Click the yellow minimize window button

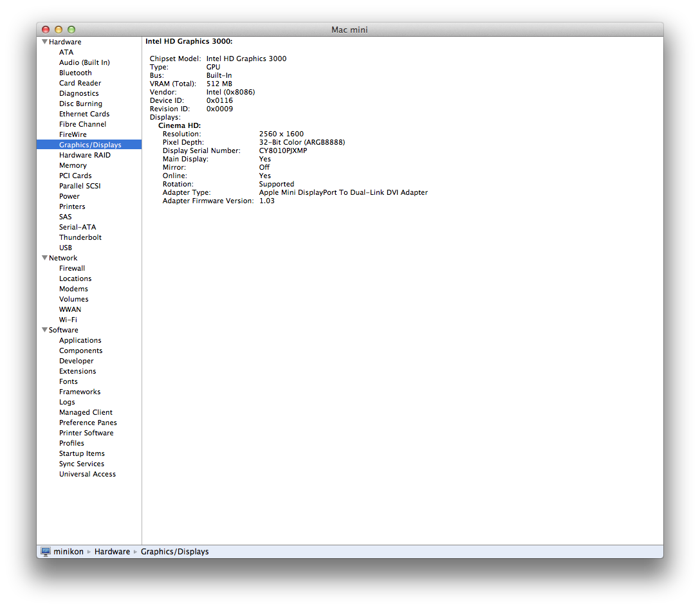[x=59, y=30]
